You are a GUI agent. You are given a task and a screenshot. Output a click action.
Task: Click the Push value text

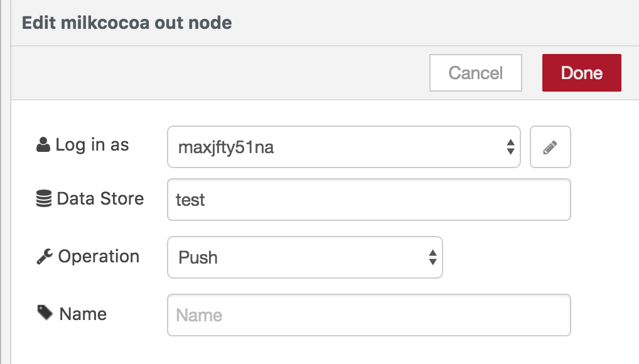[198, 257]
